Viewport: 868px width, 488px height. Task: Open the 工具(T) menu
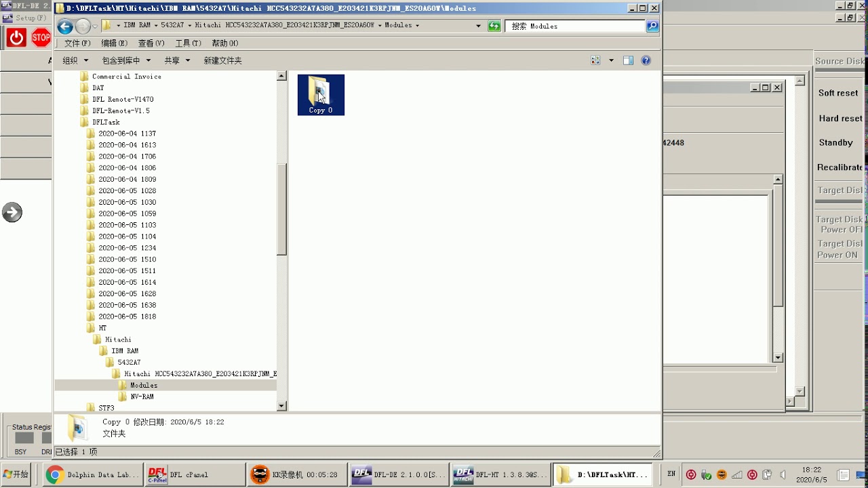[x=188, y=43]
